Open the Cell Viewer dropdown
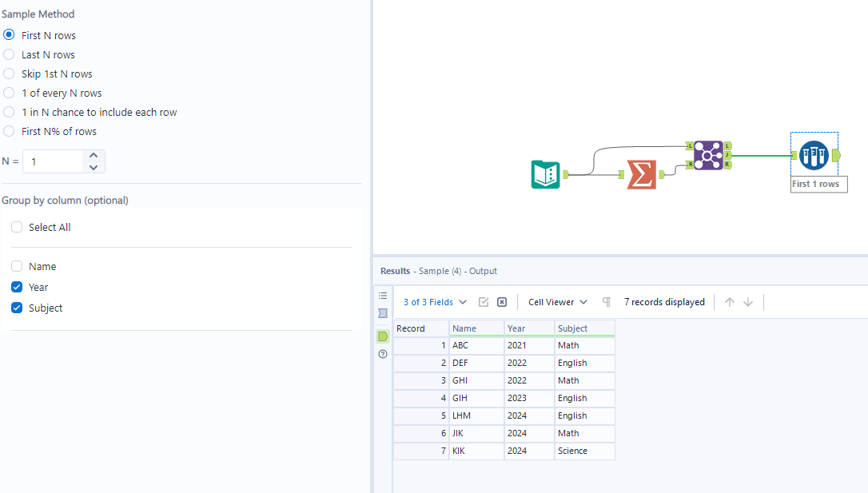This screenshot has width=868, height=493. (x=557, y=302)
